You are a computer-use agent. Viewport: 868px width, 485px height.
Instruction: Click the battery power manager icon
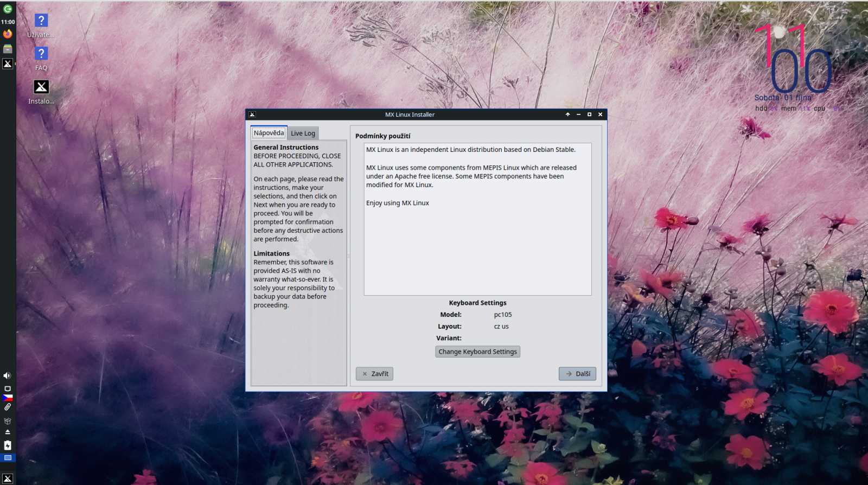coord(8,445)
